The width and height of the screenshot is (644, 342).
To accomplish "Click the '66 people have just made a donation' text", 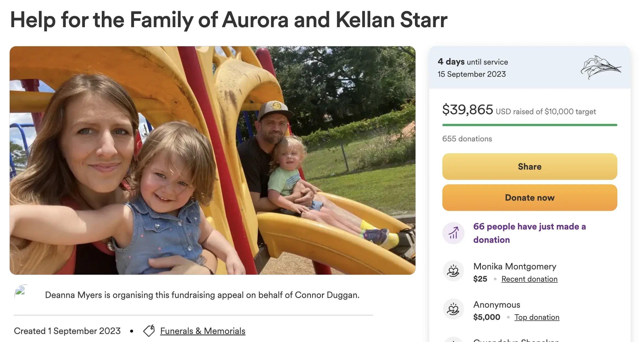I will point(529,233).
